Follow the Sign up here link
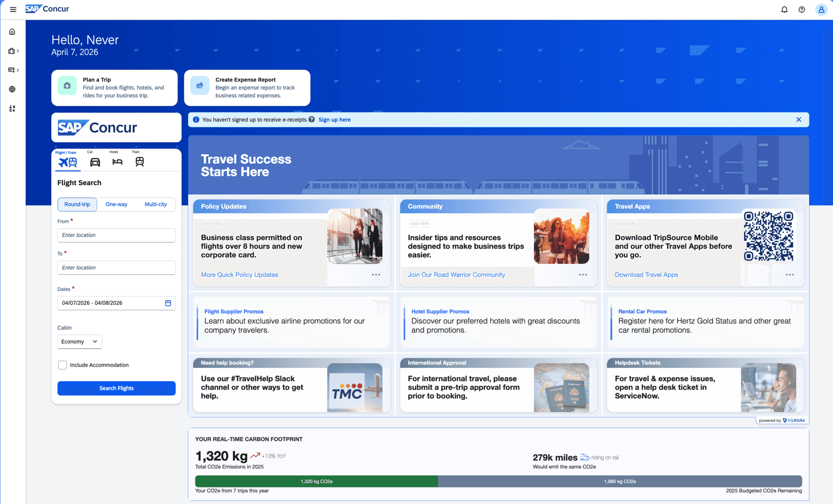Viewport: 833px width, 504px height. 334,120
